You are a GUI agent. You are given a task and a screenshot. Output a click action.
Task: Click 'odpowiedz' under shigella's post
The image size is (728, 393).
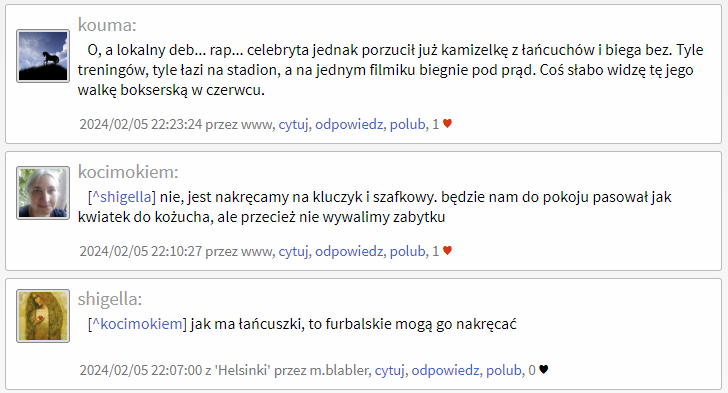pyautogui.click(x=445, y=370)
